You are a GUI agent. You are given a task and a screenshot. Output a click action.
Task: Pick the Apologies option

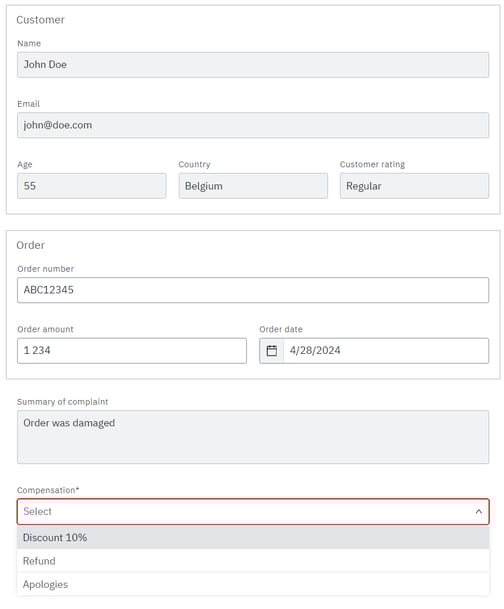coord(253,584)
